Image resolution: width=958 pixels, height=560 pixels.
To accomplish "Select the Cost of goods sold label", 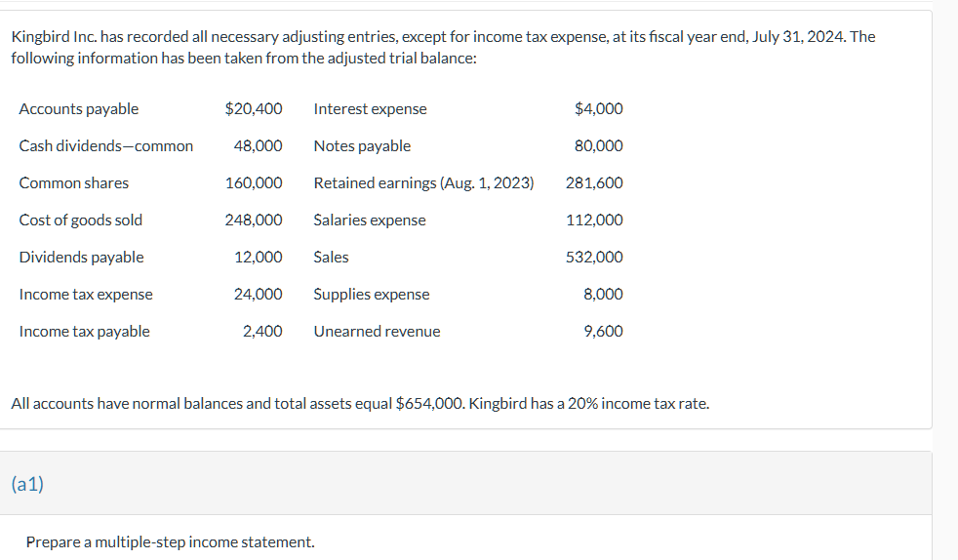I will coord(81,220).
